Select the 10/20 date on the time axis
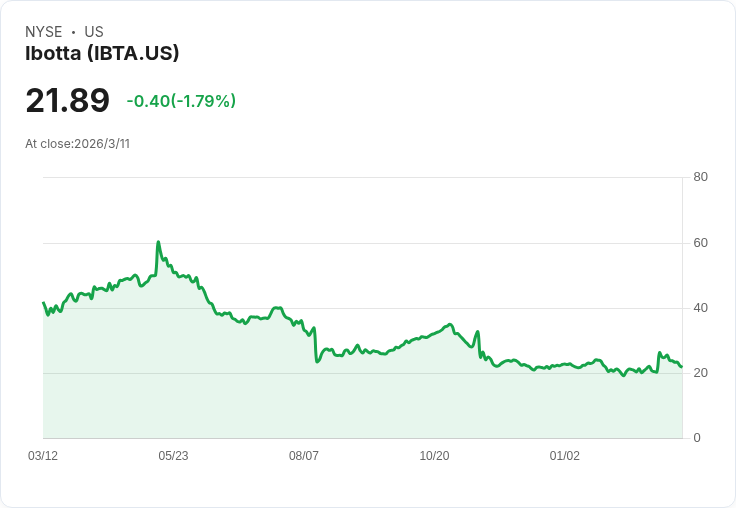736x508 pixels. coord(434,456)
